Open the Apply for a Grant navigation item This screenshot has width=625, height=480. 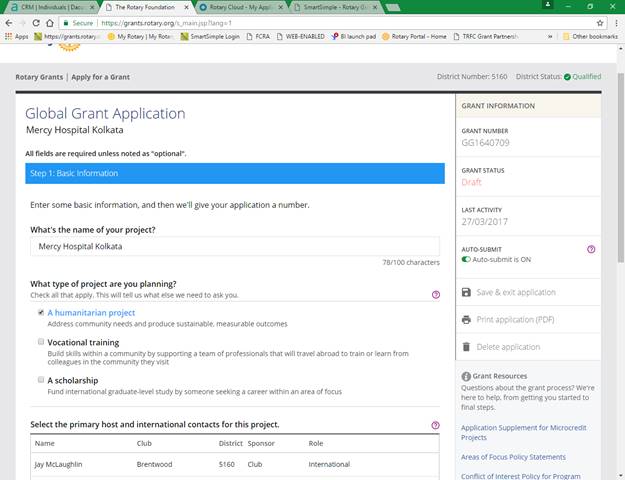click(x=100, y=77)
